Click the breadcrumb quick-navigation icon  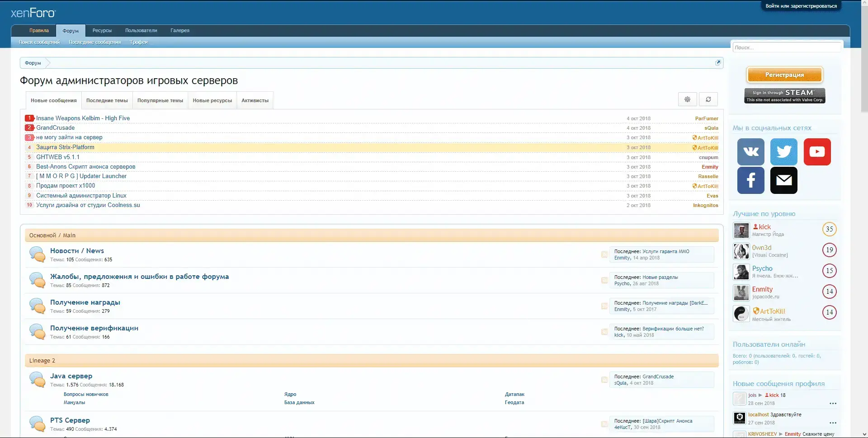pyautogui.click(x=718, y=62)
